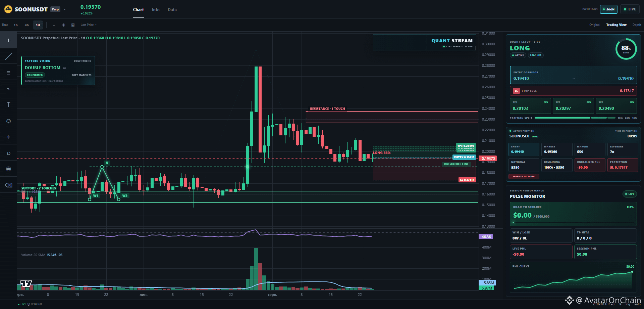Select the trend line drawing tool
Viewport: 644px width, 309px height.
[9, 57]
